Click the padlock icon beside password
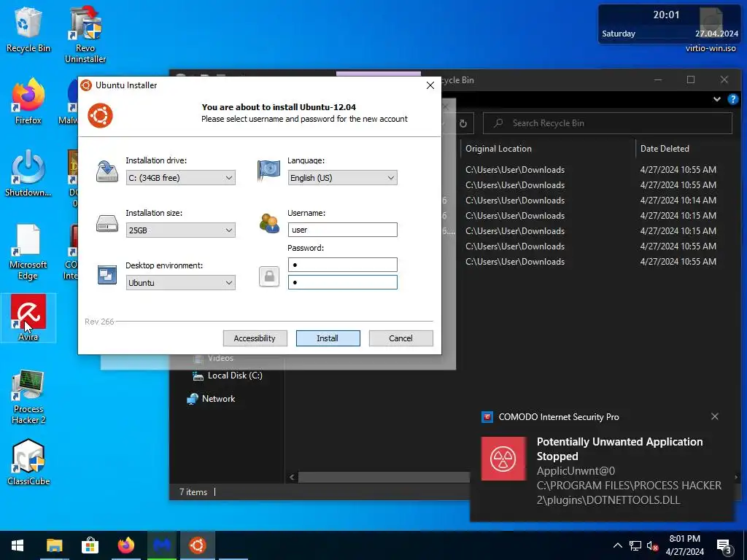Image resolution: width=747 pixels, height=560 pixels. point(269,276)
